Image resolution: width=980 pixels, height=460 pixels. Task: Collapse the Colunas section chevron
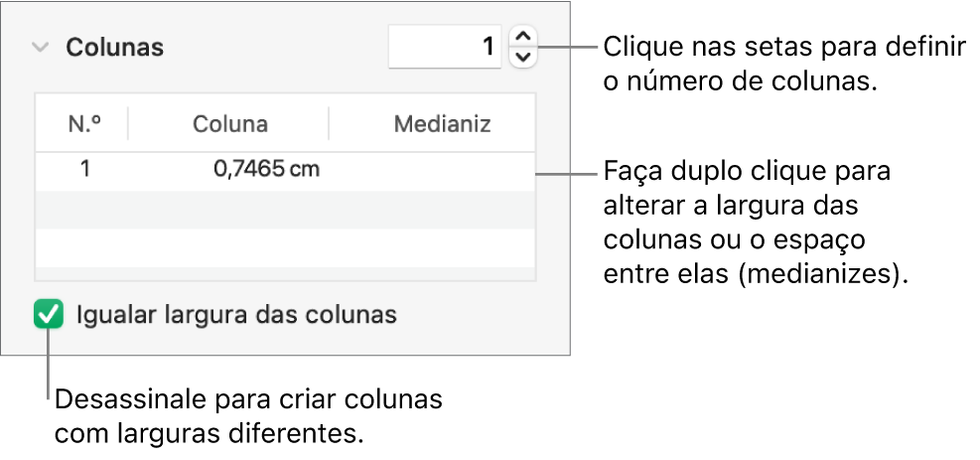click(40, 47)
